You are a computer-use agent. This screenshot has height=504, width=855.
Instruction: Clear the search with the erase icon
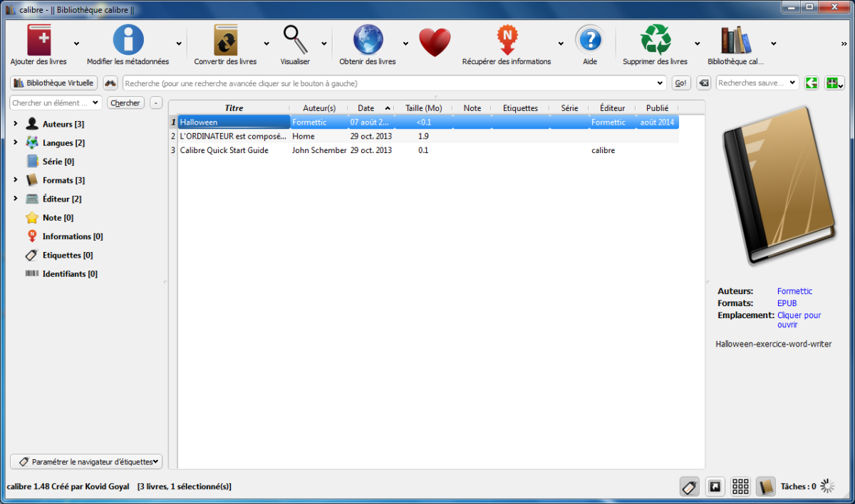(703, 83)
